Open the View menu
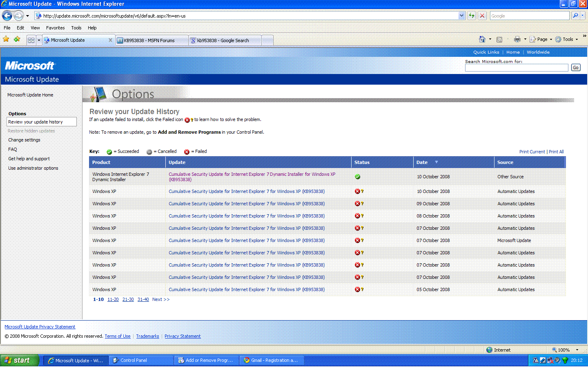The width and height of the screenshot is (588, 368). pyautogui.click(x=35, y=28)
